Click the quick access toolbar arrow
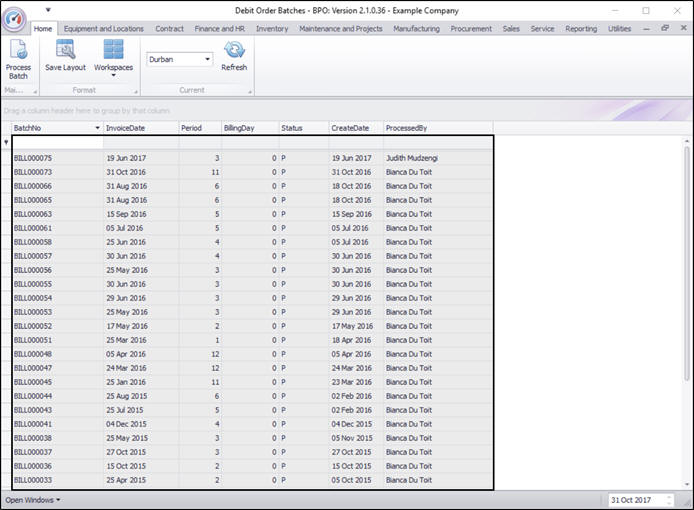The height and width of the screenshot is (510, 694). pyautogui.click(x=48, y=9)
